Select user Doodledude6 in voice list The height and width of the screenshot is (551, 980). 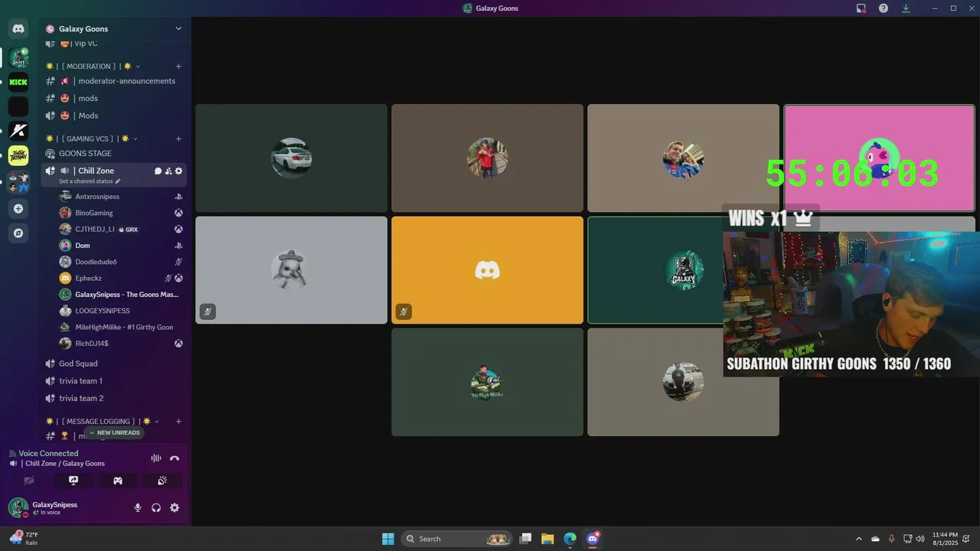point(120,262)
